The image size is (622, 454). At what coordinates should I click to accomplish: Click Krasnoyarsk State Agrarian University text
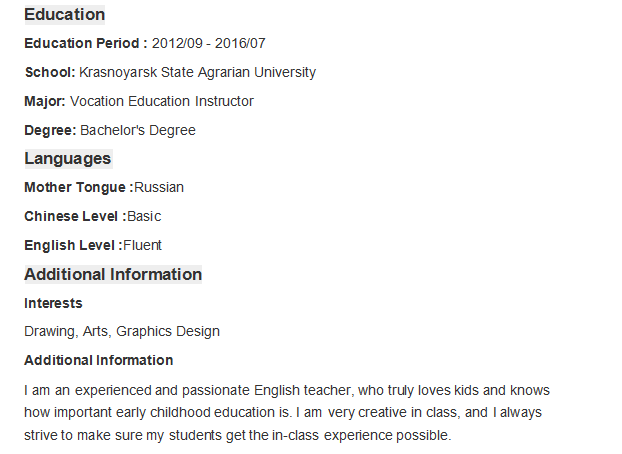point(198,73)
